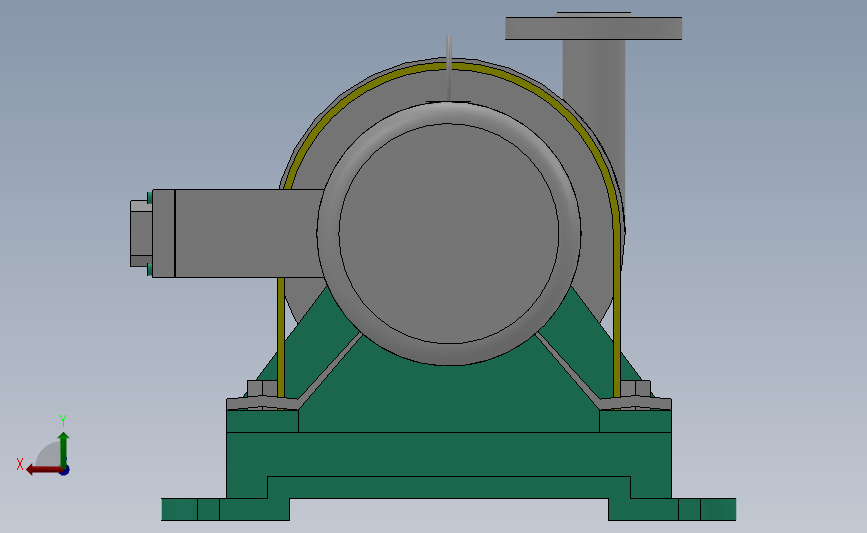Screen dimensions: 867x533
Task: Select the right hex bolt on the mounting bracket
Action: pyautogui.click(x=636, y=388)
